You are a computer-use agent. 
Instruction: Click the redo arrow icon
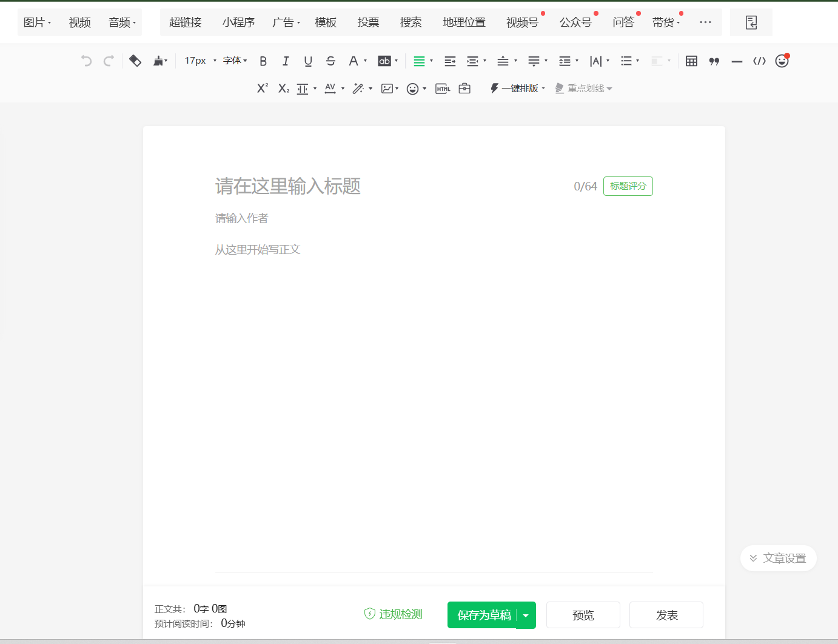[x=109, y=61]
